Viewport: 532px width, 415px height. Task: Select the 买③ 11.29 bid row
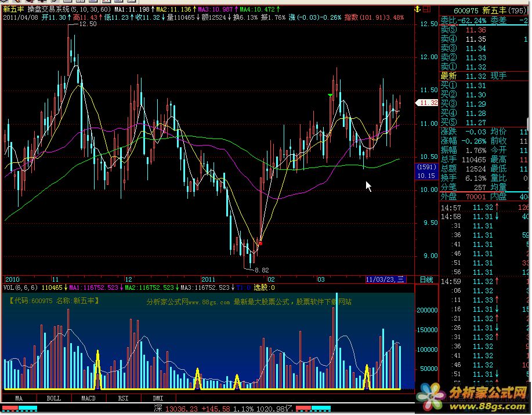pos(484,104)
